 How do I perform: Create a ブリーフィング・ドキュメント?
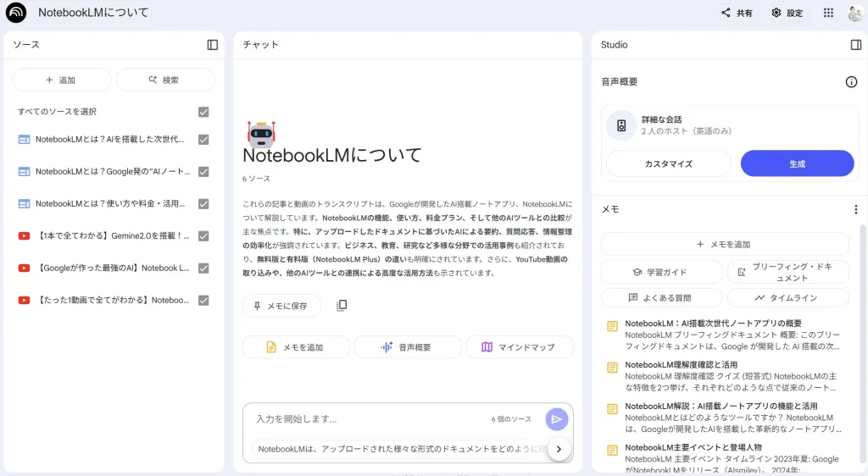click(787, 272)
